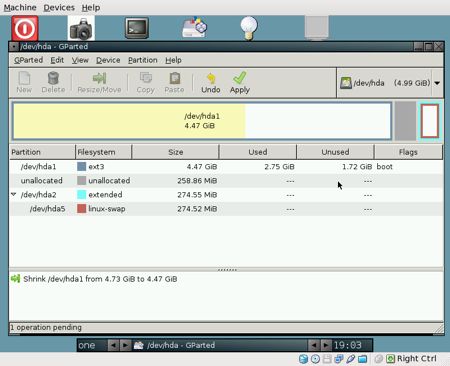Click the 2.75 GiB used cell
This screenshot has height=366, width=450.
click(x=279, y=166)
